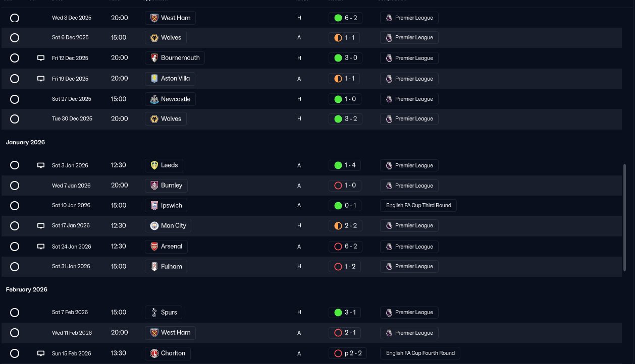Click the Wolves opponent button on 30 Dec
635x364 pixels.
(x=166, y=119)
